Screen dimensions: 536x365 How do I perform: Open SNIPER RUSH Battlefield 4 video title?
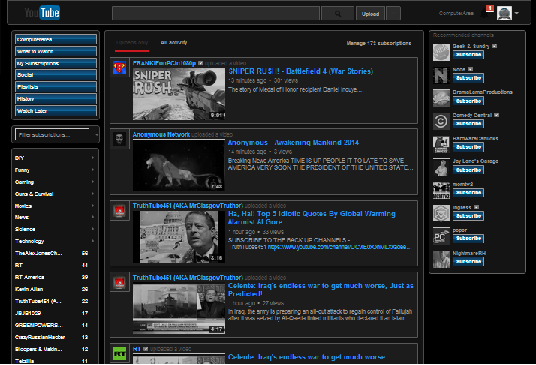(x=300, y=71)
